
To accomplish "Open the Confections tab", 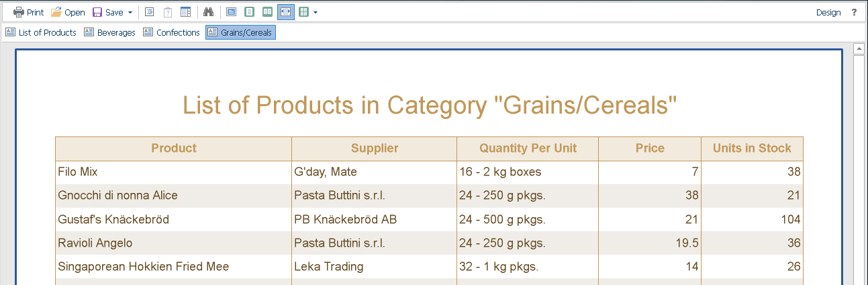I will pyautogui.click(x=172, y=32).
